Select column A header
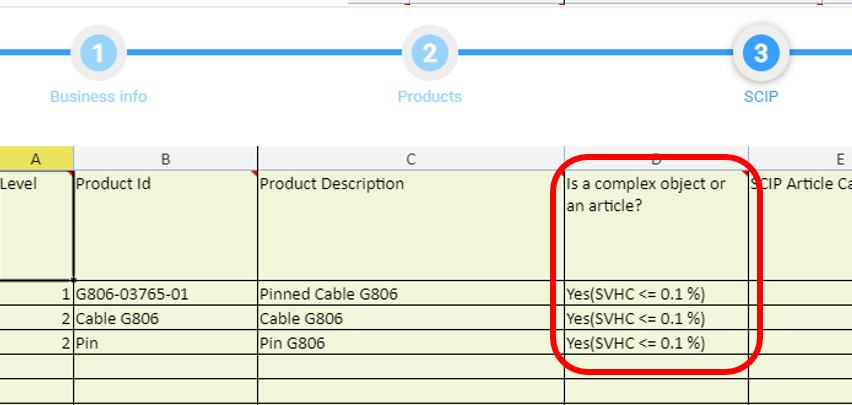Screen dimensions: 852x405 36,159
